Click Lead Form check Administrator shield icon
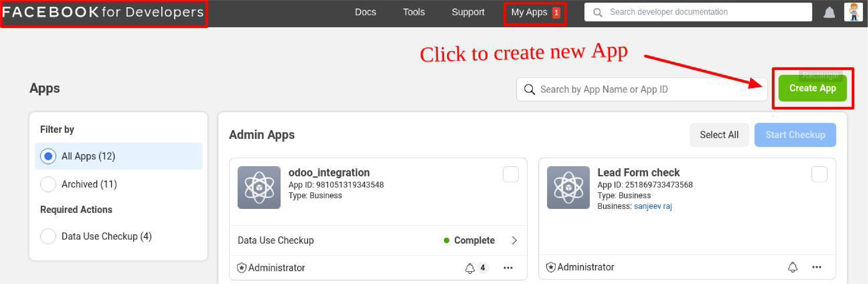 [x=551, y=267]
